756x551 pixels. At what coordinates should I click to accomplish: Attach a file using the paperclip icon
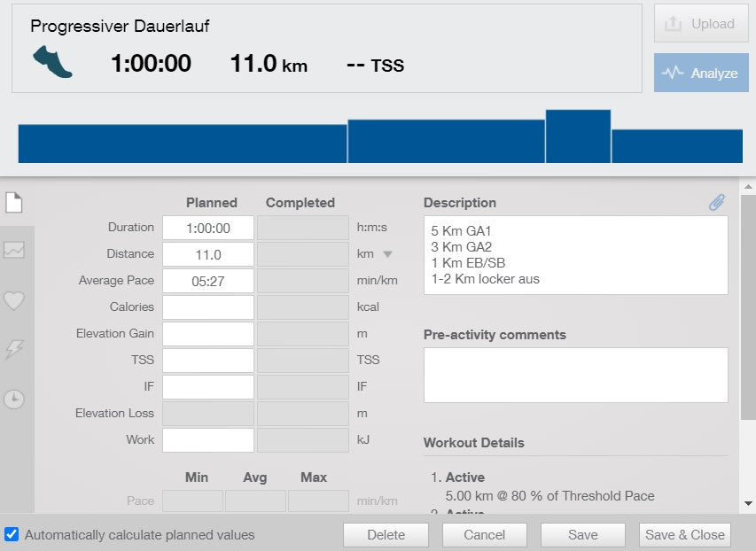coord(718,202)
